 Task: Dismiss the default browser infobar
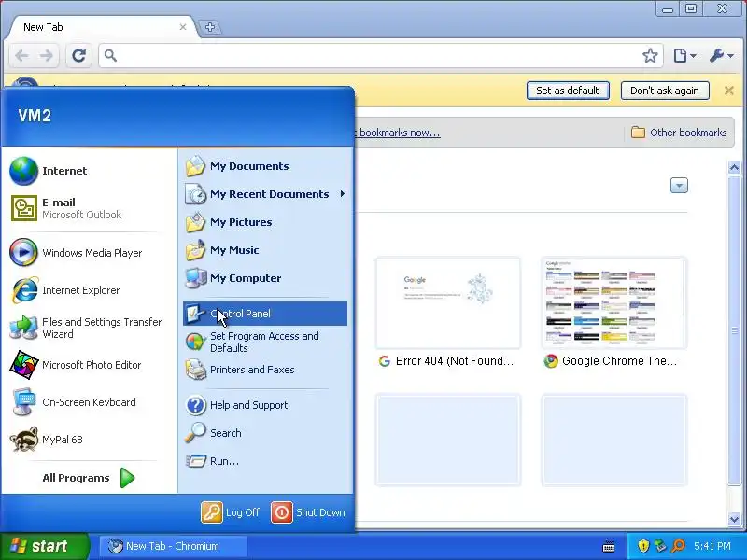coord(729,91)
